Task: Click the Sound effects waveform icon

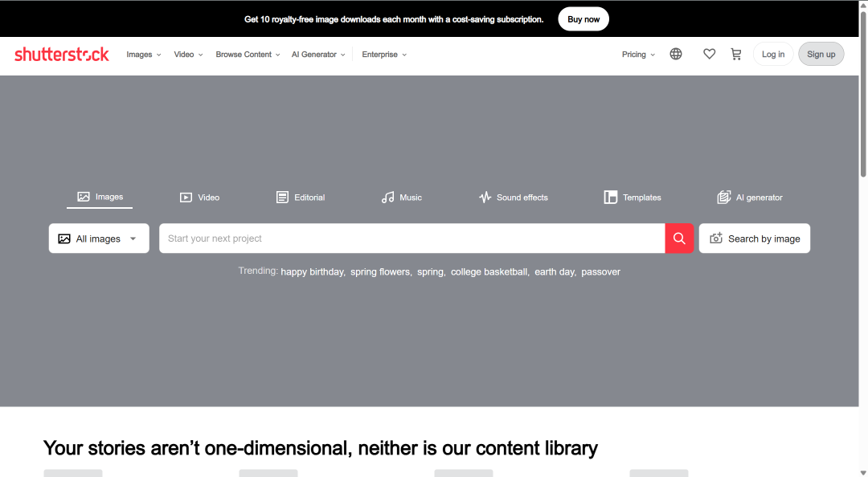Action: click(485, 198)
